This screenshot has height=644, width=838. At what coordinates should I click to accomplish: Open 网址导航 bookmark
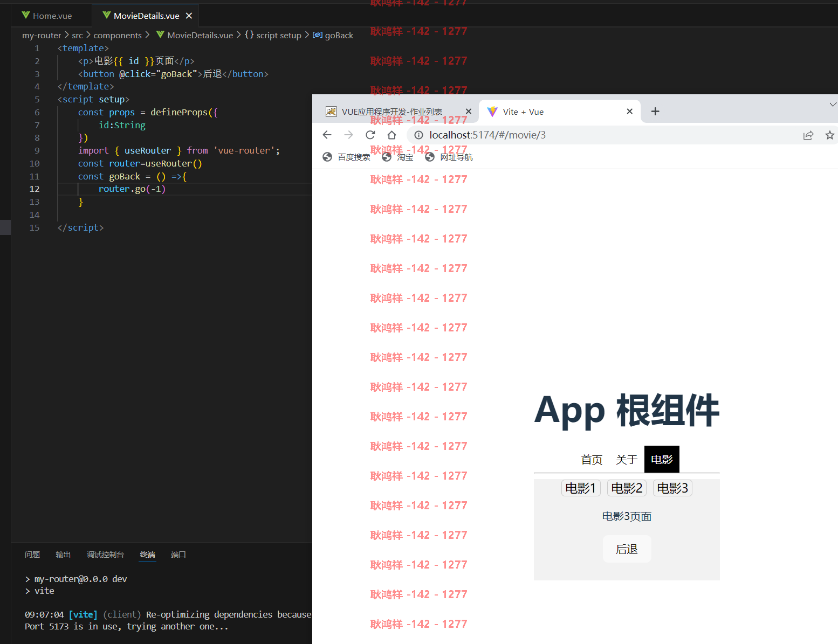pos(449,157)
